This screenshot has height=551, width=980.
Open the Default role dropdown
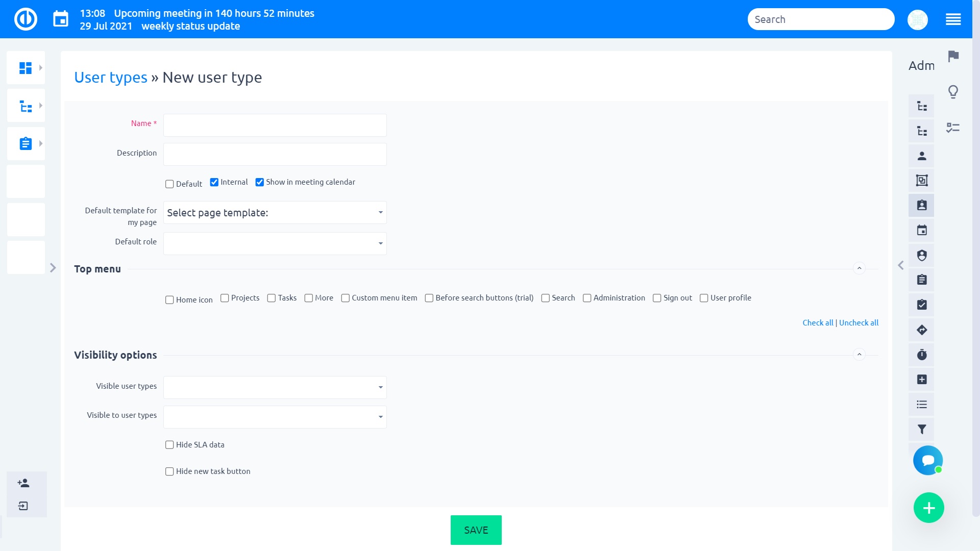[275, 243]
